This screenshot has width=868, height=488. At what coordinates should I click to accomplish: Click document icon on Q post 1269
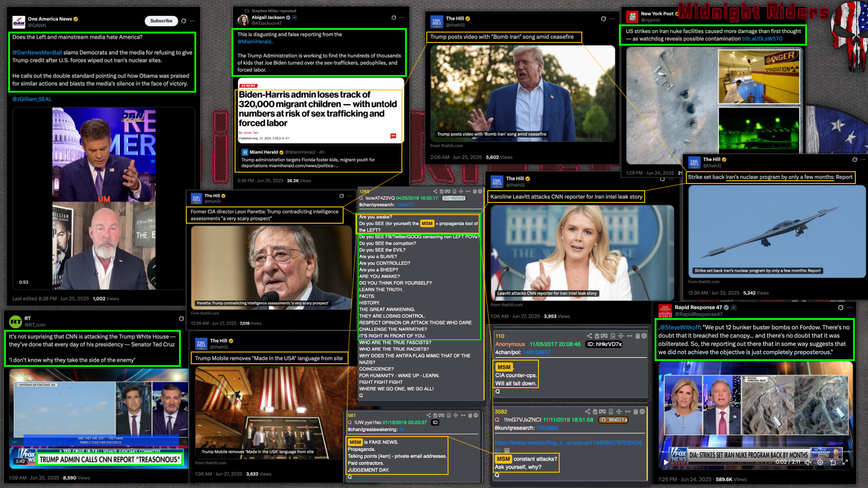454,192
